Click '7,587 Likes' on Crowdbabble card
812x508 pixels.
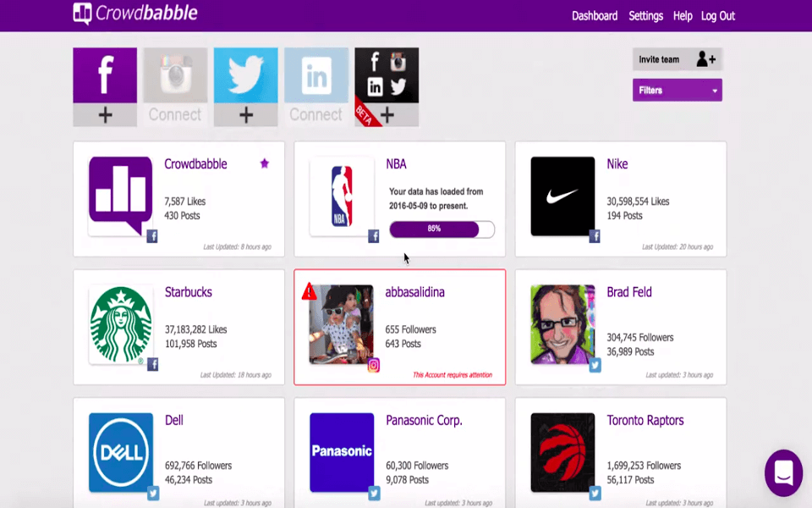(x=185, y=202)
